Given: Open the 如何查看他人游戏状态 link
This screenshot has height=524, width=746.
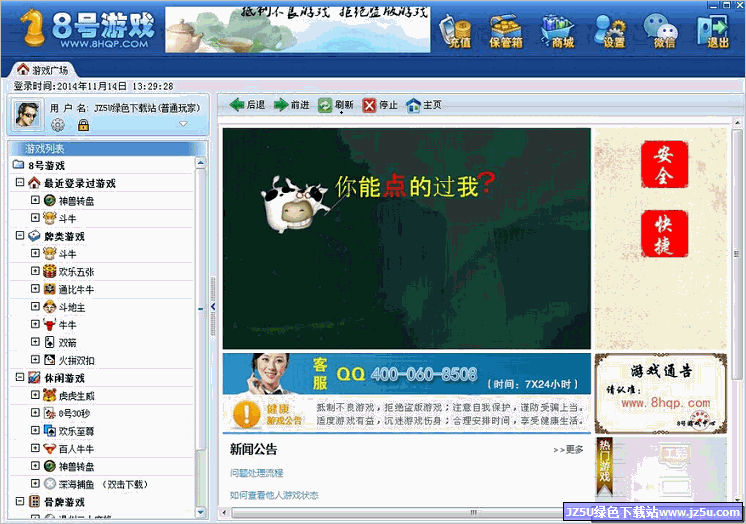Looking at the screenshot, I should (x=274, y=495).
